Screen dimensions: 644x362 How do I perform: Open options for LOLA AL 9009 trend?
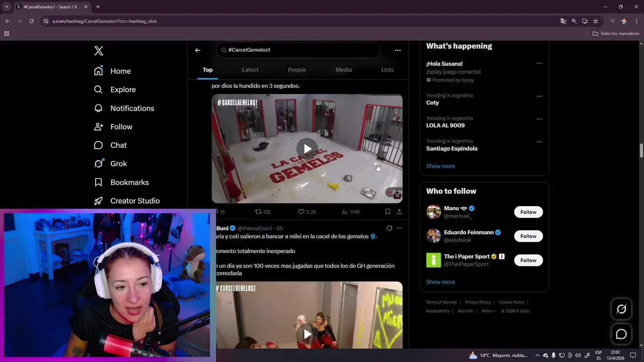[x=539, y=119]
